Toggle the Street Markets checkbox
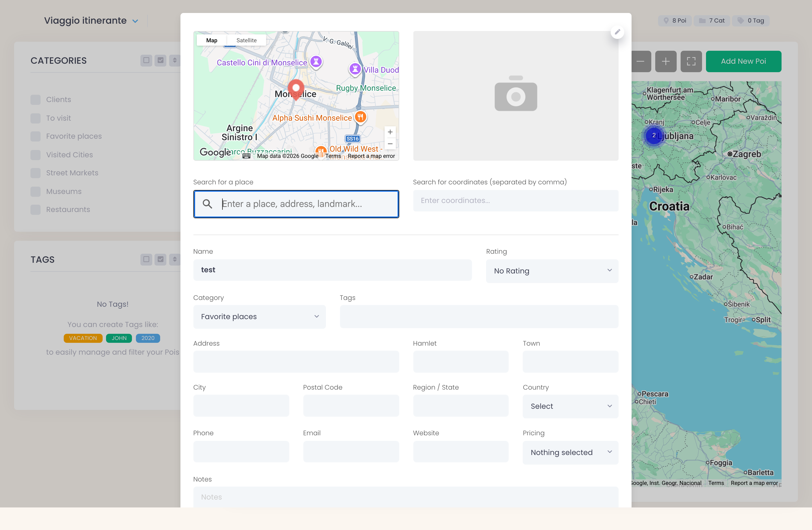Image resolution: width=812 pixels, height=530 pixels. point(36,173)
